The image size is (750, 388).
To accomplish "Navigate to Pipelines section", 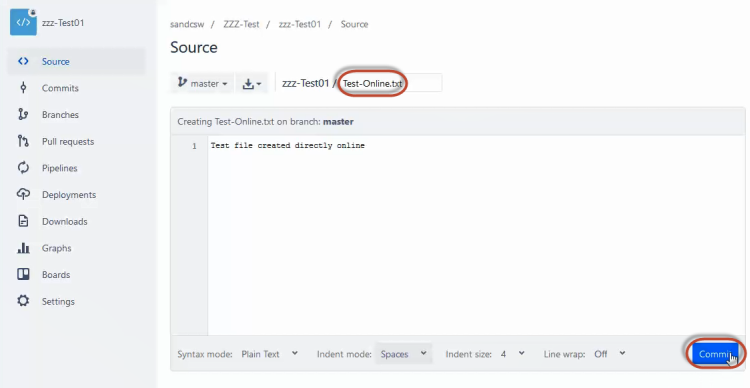I will point(60,168).
